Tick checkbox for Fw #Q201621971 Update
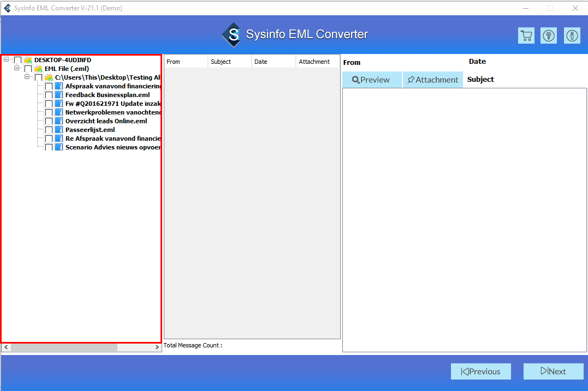 pos(49,104)
